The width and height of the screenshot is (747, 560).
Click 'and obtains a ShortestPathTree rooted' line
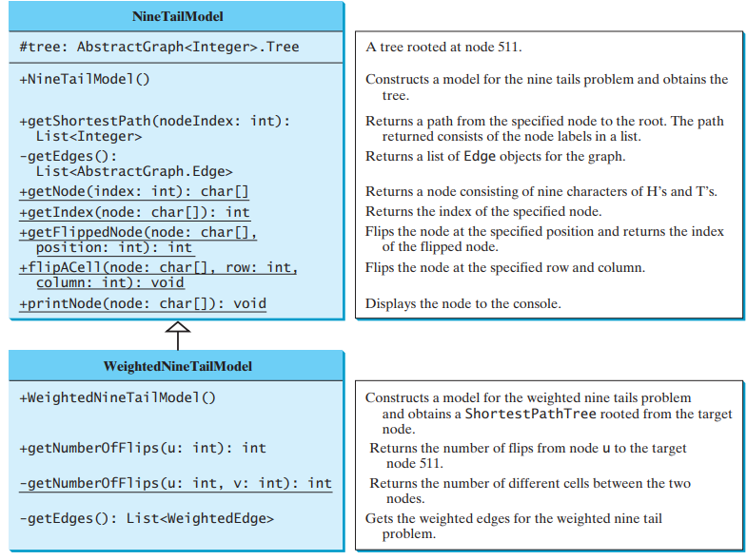coord(557,414)
